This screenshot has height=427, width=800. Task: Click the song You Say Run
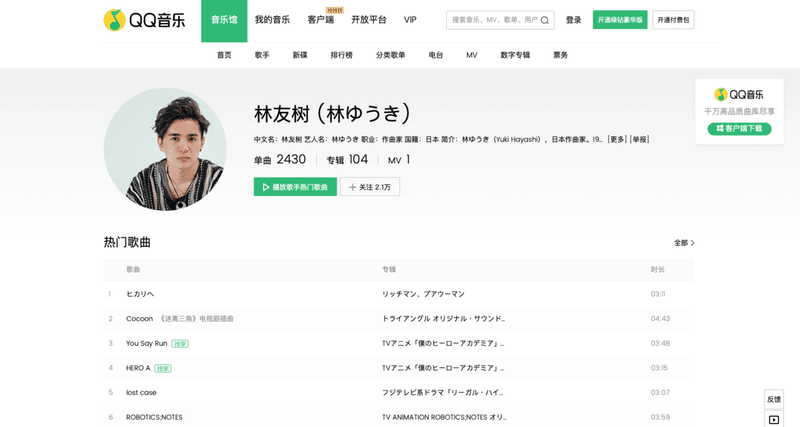[x=147, y=343]
